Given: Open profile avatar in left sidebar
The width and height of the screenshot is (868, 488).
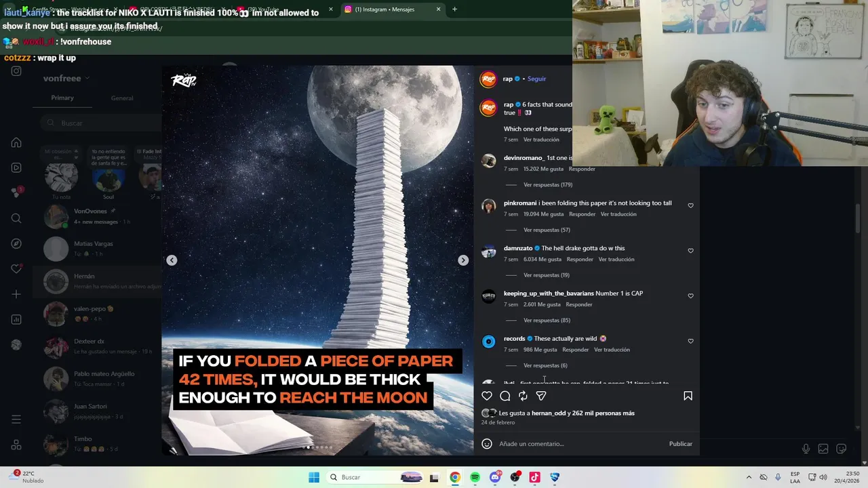Looking at the screenshot, I should pos(16,344).
